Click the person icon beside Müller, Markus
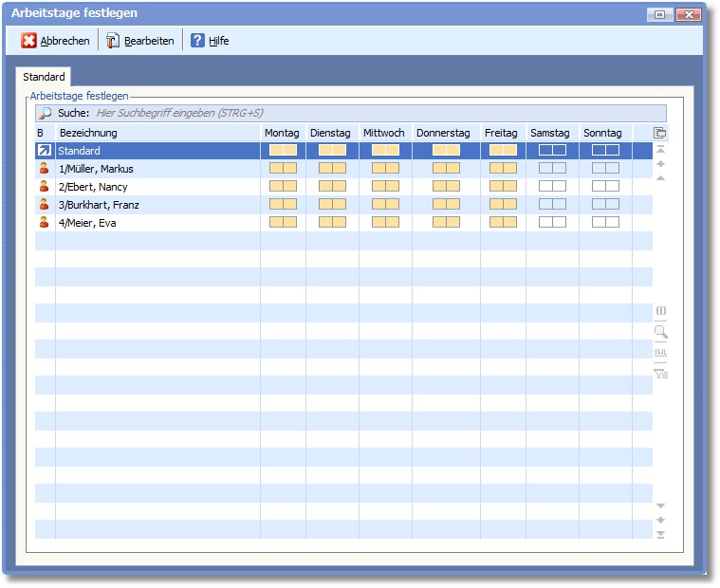The image size is (720, 588). coord(44,169)
